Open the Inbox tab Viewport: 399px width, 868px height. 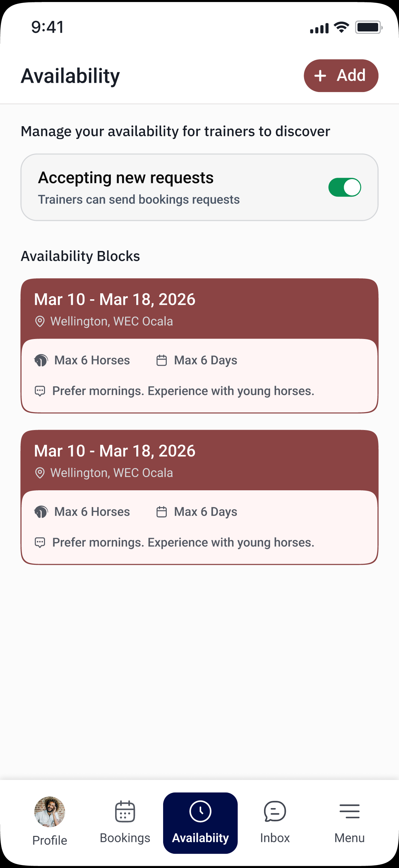pyautogui.click(x=275, y=823)
